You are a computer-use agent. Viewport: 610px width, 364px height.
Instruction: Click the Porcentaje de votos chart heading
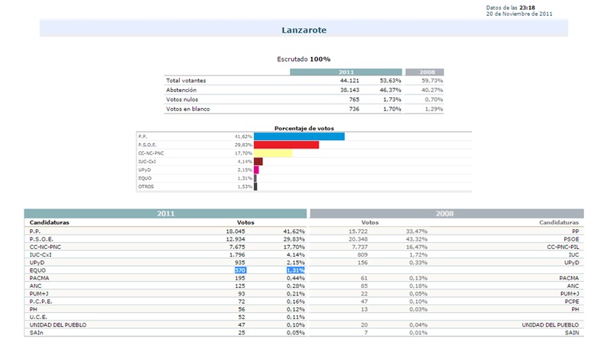coord(303,128)
